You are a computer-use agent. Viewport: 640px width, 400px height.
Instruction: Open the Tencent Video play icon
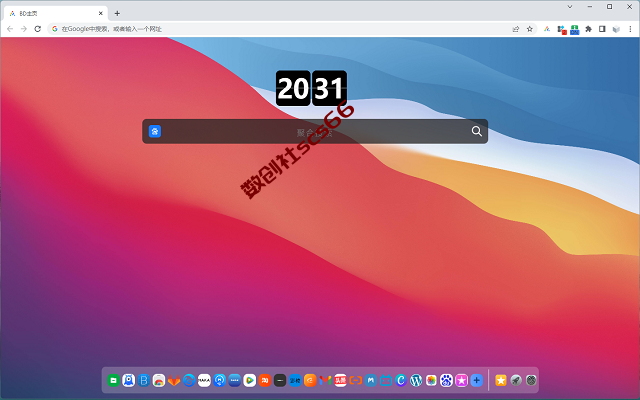(249, 380)
